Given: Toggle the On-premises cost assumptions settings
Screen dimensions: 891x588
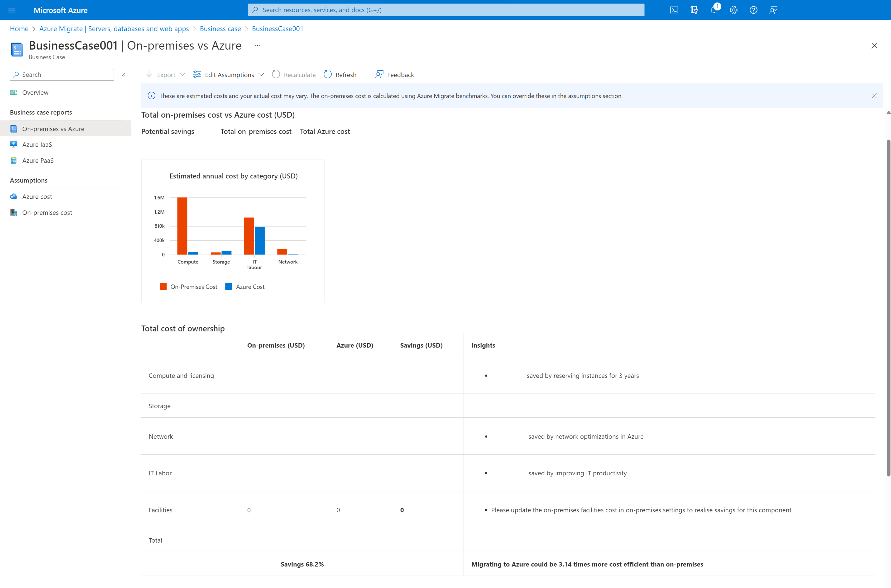Looking at the screenshot, I should (x=47, y=212).
